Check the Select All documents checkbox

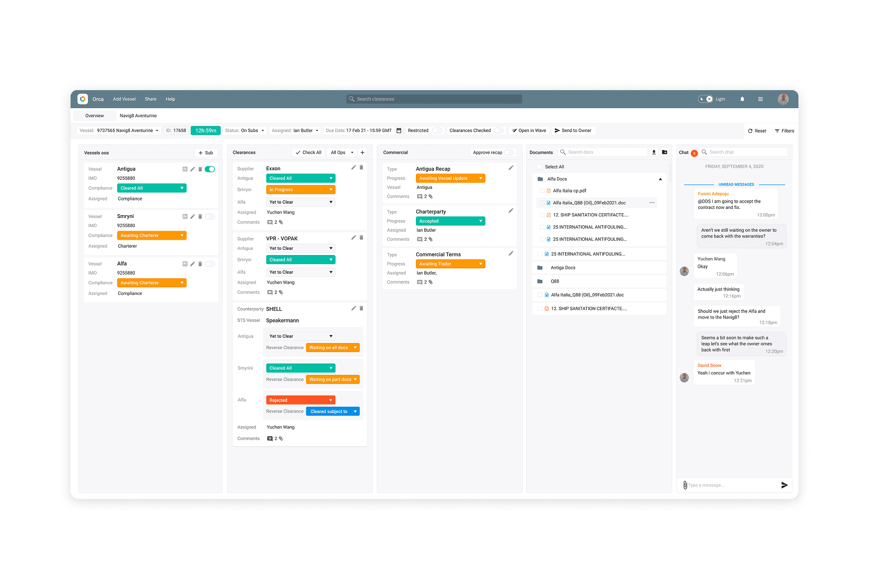pos(539,167)
